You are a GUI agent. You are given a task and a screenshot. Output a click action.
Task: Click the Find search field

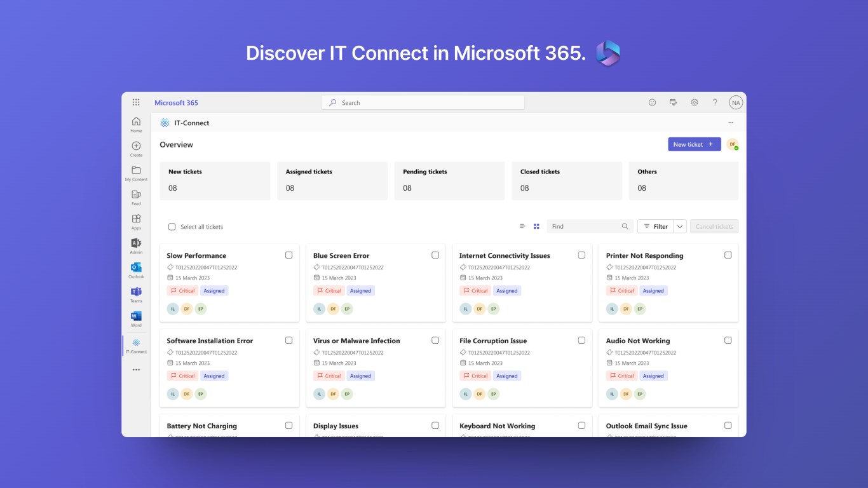coord(585,226)
